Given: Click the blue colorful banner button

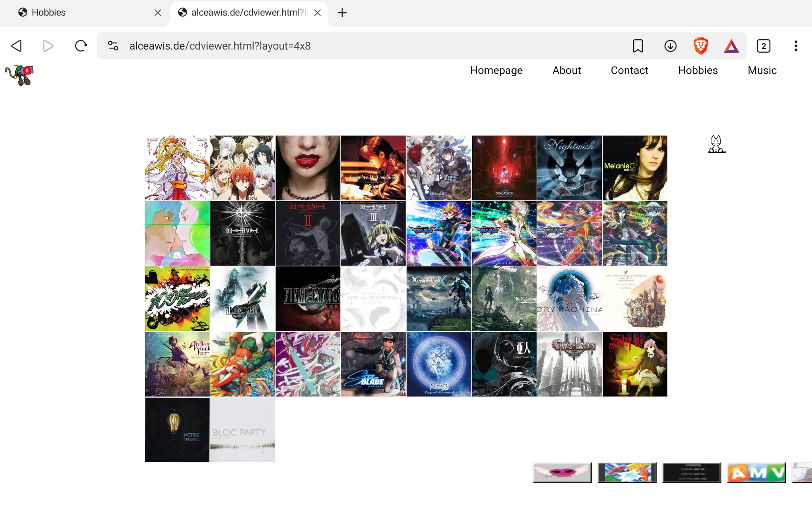Looking at the screenshot, I should tap(627, 473).
